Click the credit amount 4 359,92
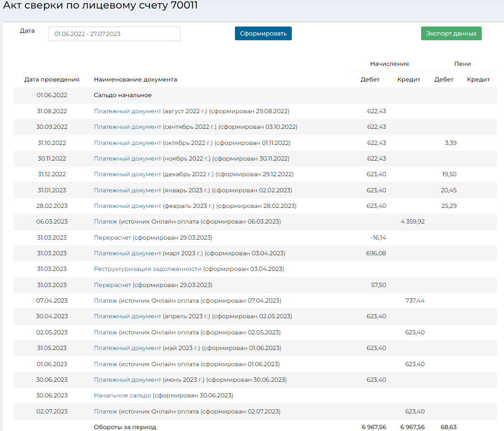This screenshot has width=504, height=431. tap(413, 222)
